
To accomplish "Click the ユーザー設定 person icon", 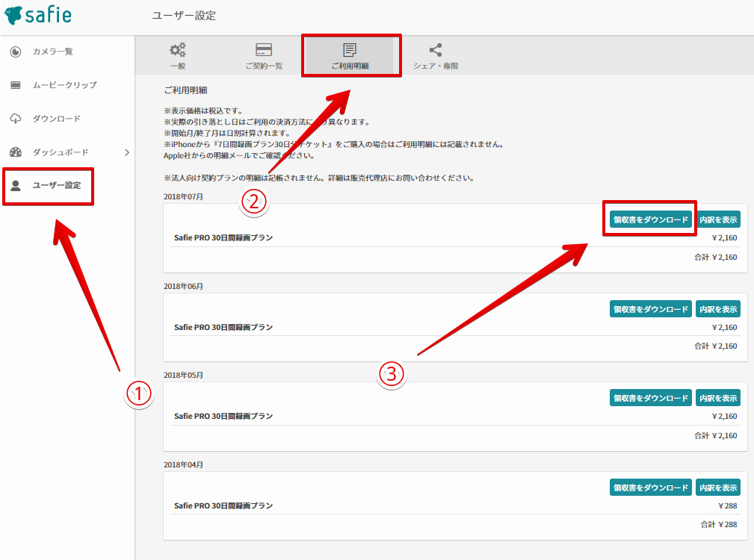I will tap(16, 185).
